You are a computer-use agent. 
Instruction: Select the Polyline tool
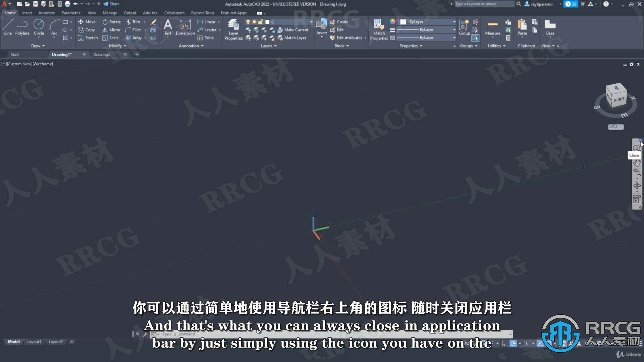coord(22,27)
